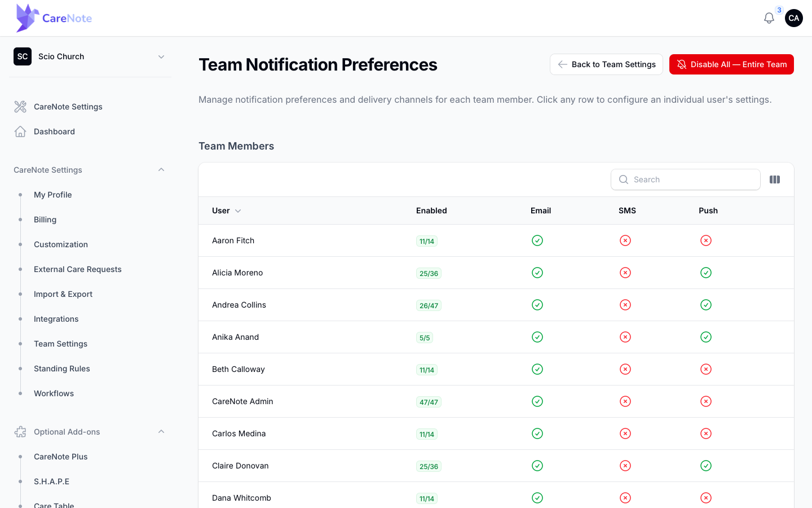
Task: Open the Dashboard link
Action: click(x=54, y=132)
